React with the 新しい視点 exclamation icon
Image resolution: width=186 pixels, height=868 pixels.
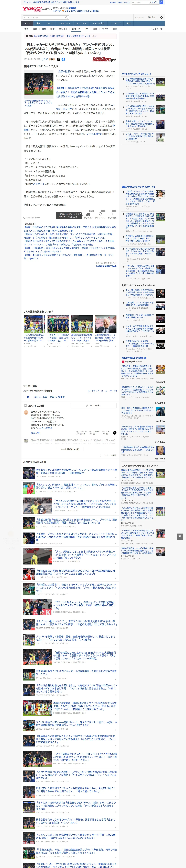[112, 214]
